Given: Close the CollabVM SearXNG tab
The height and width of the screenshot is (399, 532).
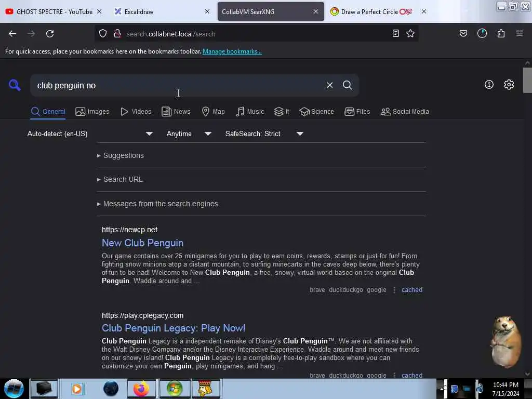Looking at the screenshot, I should [x=315, y=11].
